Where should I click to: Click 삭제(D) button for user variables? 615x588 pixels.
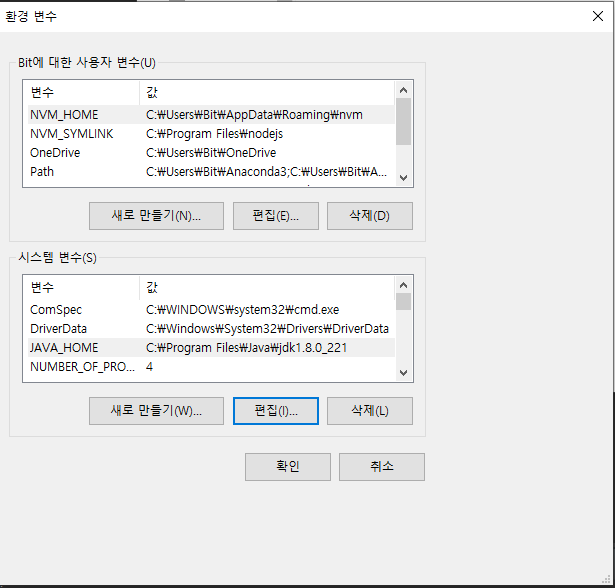(x=369, y=216)
